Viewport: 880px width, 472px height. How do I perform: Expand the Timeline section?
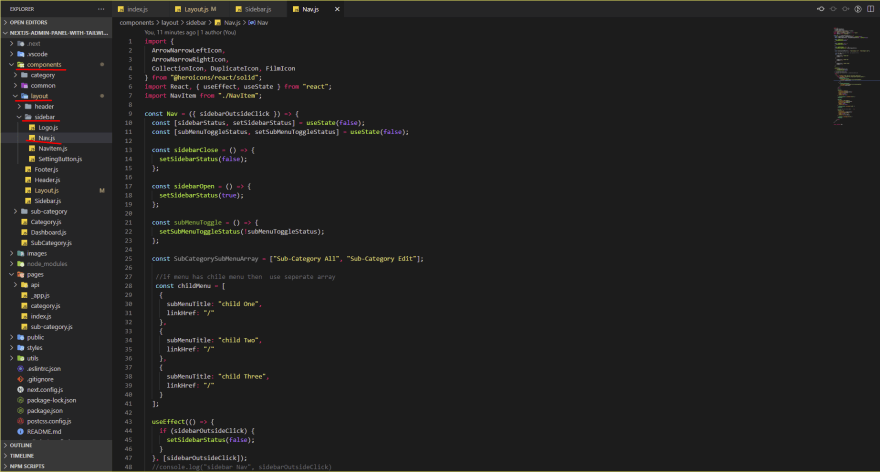[x=56, y=456]
